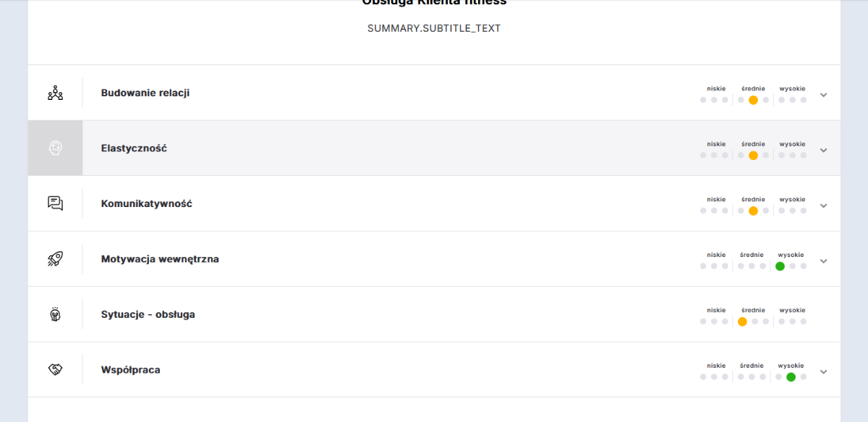Click the Komunikatywność chat bubbles icon

56,203
